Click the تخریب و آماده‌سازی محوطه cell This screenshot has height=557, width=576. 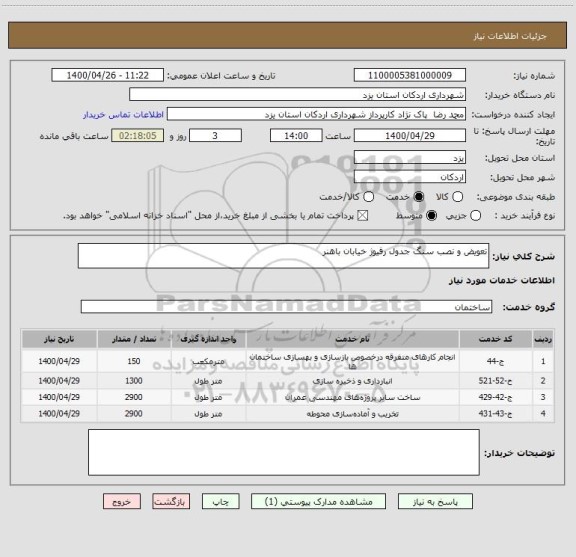352,414
